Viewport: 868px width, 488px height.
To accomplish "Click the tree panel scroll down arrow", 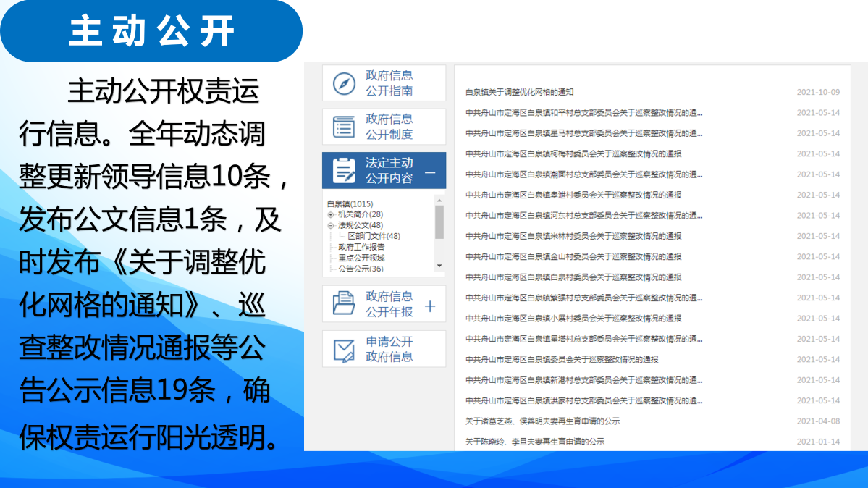I will (x=439, y=266).
